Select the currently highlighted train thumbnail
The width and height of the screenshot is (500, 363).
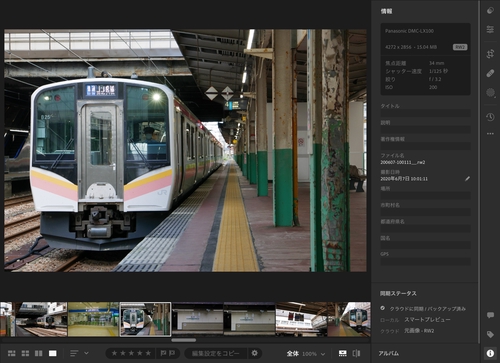[x=145, y=319]
